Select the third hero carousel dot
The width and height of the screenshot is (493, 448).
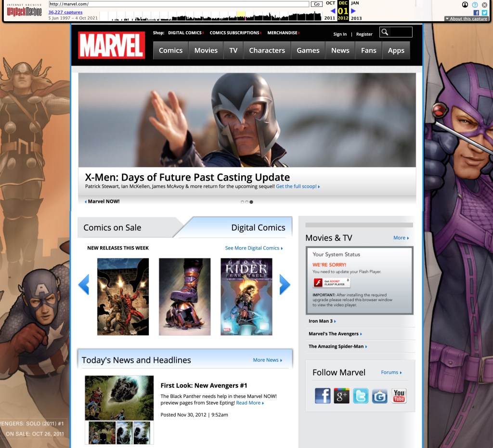251,202
